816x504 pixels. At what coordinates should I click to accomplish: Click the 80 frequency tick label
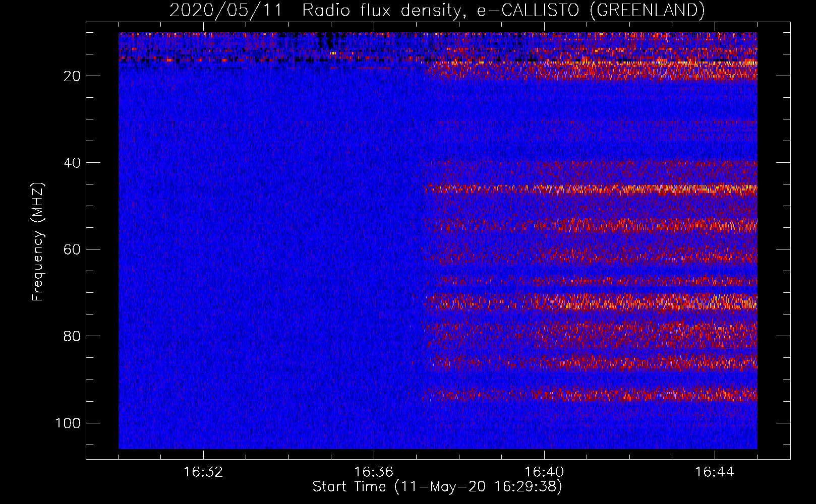click(x=72, y=336)
